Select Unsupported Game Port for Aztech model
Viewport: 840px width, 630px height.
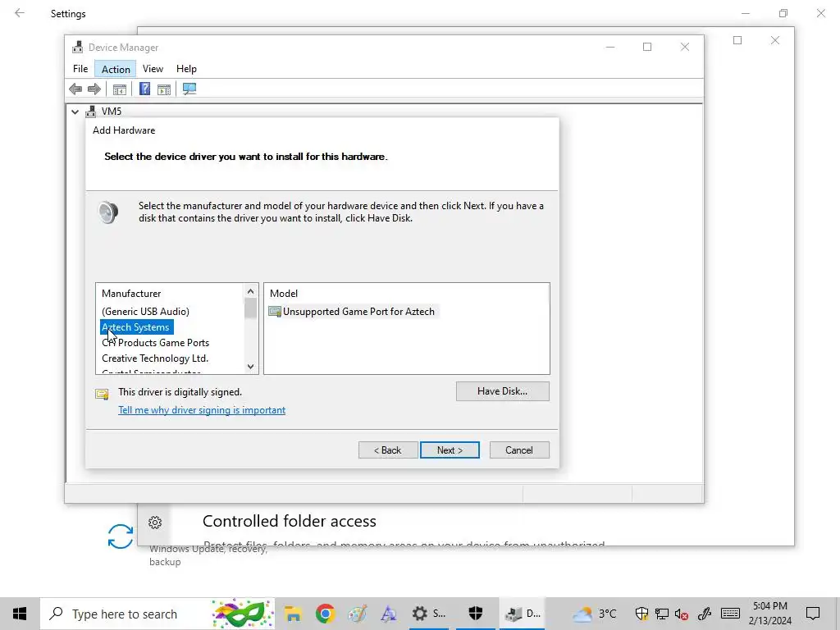point(358,311)
